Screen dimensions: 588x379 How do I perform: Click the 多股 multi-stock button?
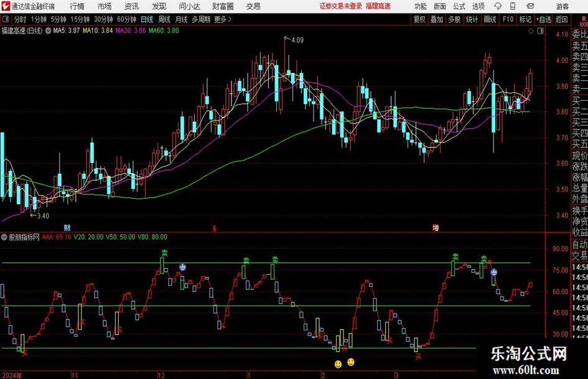[454, 19]
